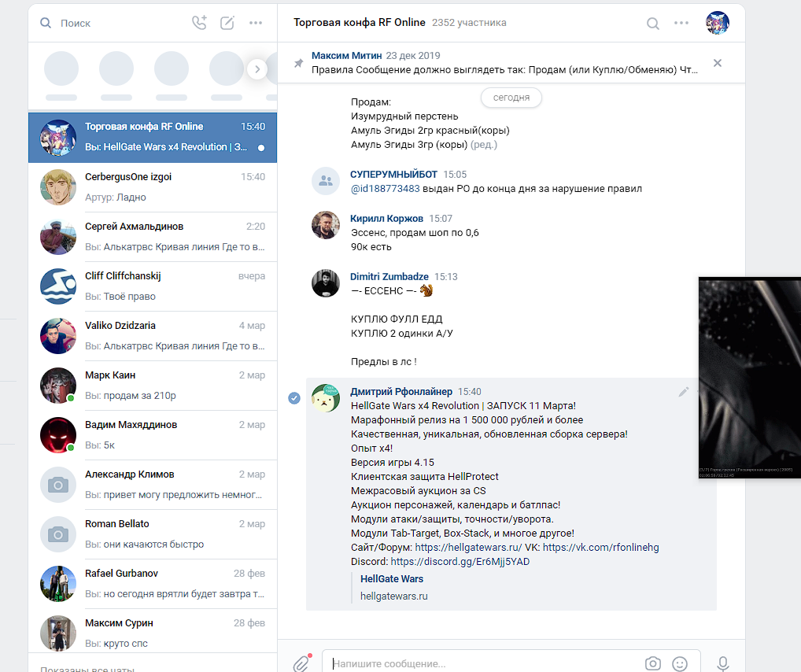Click СУПЕРУМНЫЙБОТ's group avatar icon
Image resolution: width=801 pixels, height=672 pixels.
pyautogui.click(x=326, y=181)
